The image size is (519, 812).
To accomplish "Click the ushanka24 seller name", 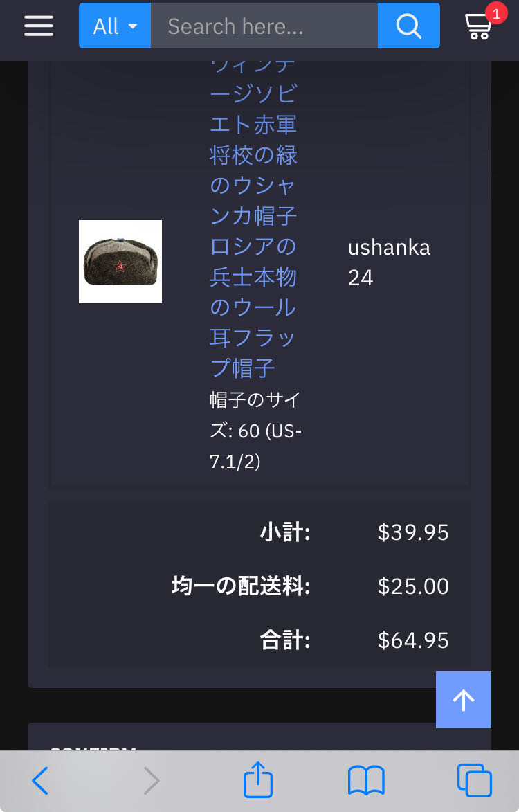I will click(389, 262).
